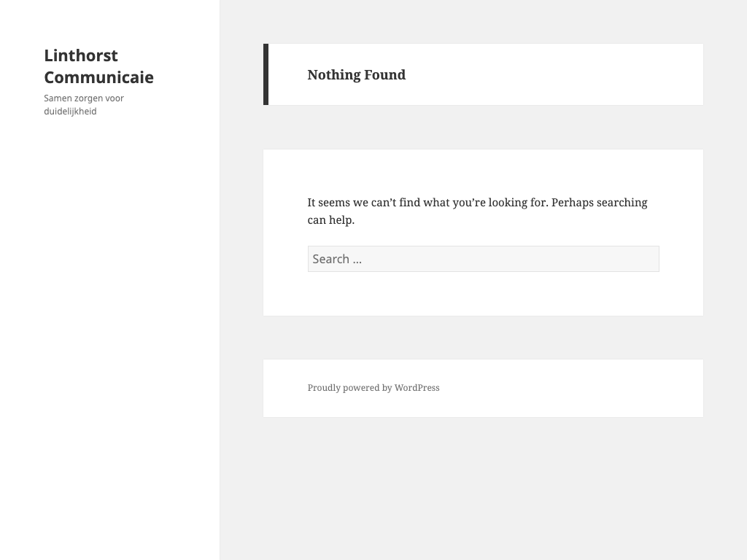Click the dark bar beside Nothing Found
The image size is (747, 560).
[x=266, y=74]
